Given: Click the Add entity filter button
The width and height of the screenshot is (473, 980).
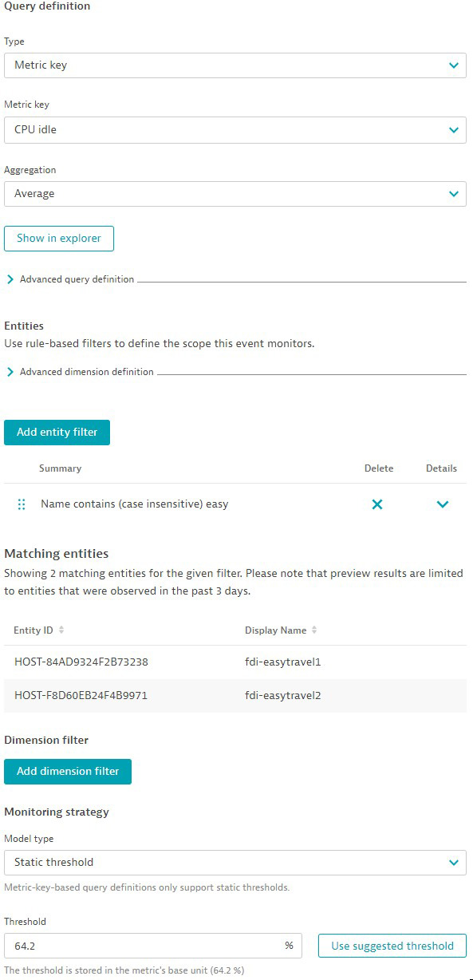Looking at the screenshot, I should [57, 432].
